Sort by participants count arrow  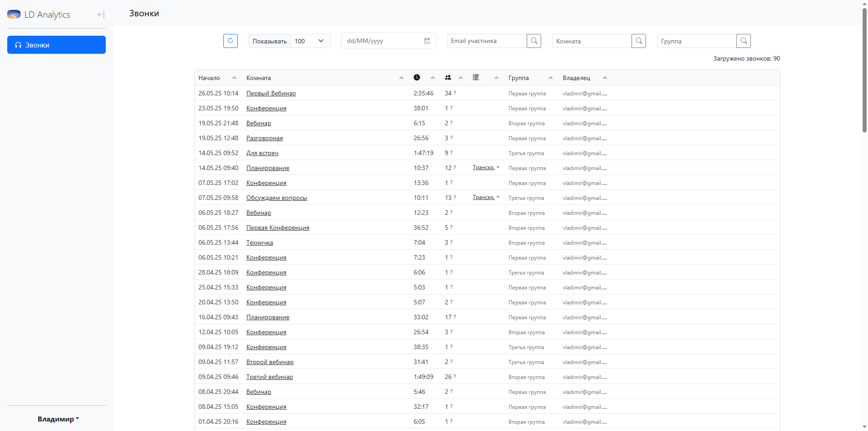tap(461, 77)
